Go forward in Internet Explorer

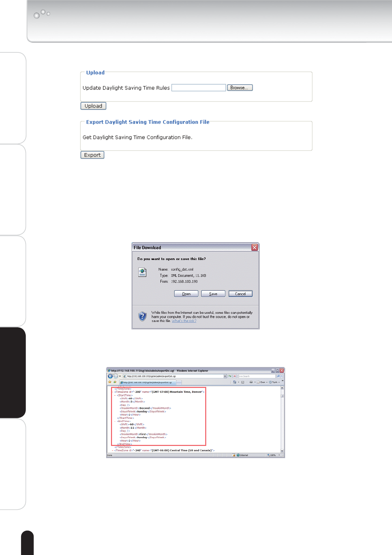116,376
